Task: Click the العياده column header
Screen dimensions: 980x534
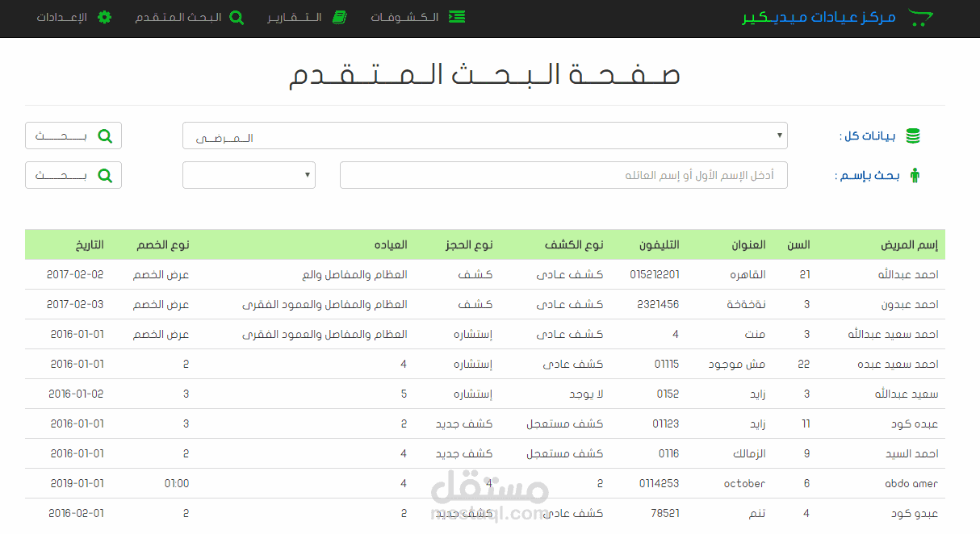Action: click(x=391, y=244)
